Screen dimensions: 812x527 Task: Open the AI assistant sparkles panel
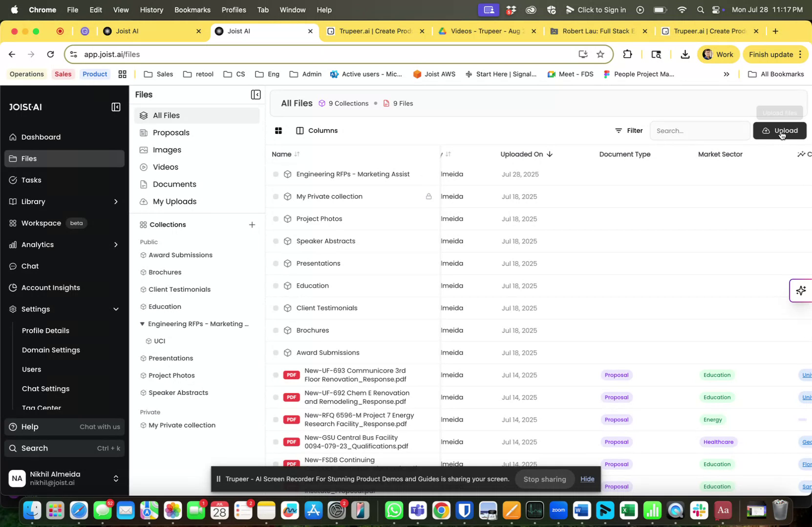coord(801,290)
